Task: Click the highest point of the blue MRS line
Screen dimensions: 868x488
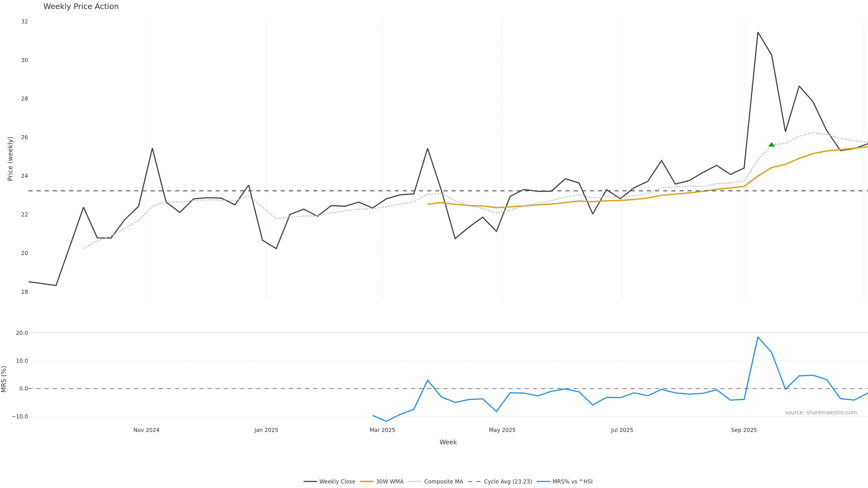Action: click(x=758, y=337)
